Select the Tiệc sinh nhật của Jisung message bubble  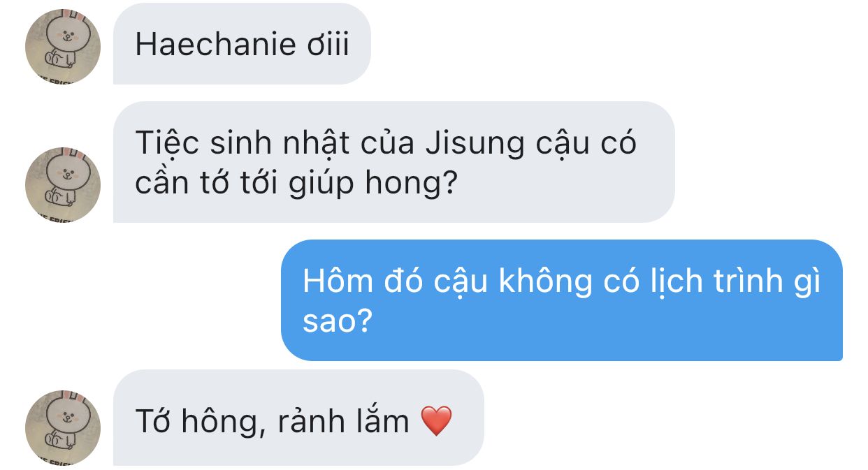[394, 162]
